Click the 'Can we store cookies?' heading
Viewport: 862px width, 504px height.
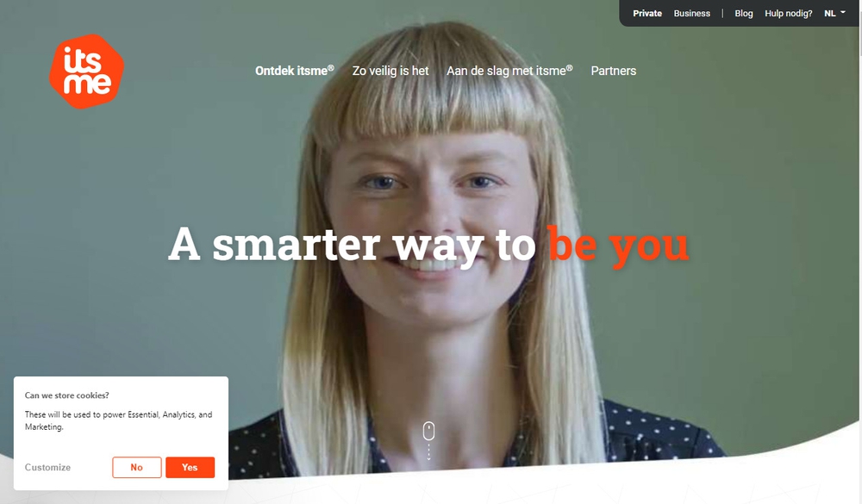pos(67,395)
